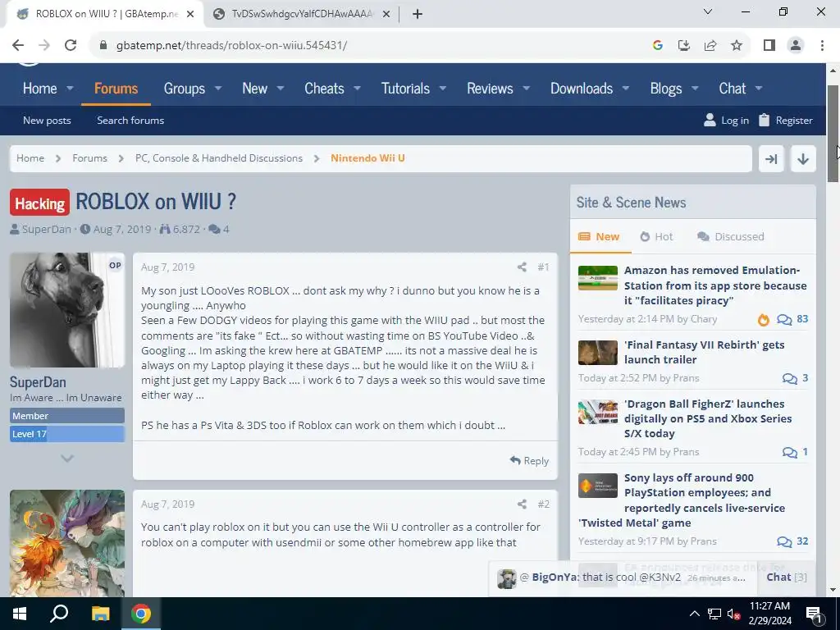840x630 pixels.
Task: Go back to the previous page
Action: tap(18, 45)
